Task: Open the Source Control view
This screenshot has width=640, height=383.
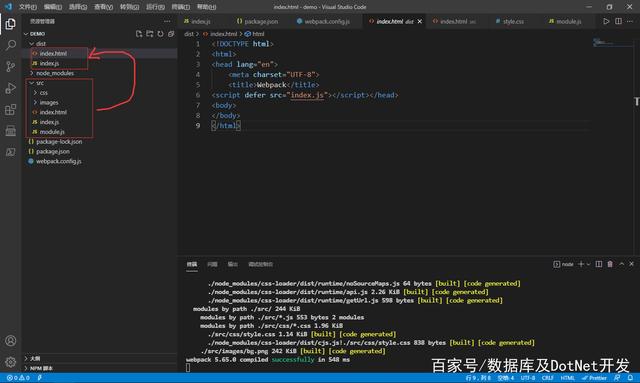Action: pos(11,66)
